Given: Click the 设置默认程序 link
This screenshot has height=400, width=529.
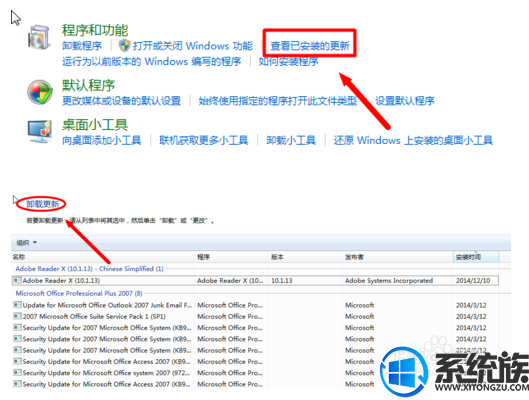Looking at the screenshot, I should coord(405,101).
